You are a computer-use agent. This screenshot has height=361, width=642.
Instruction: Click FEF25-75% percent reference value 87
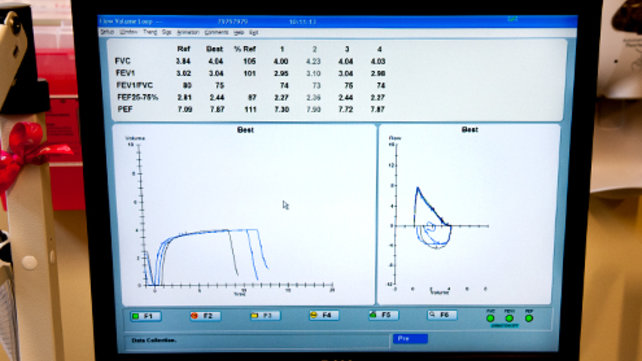[x=252, y=97]
